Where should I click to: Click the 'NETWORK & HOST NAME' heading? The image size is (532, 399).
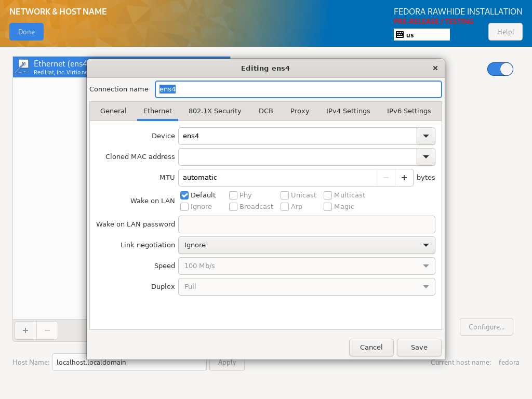pos(58,11)
